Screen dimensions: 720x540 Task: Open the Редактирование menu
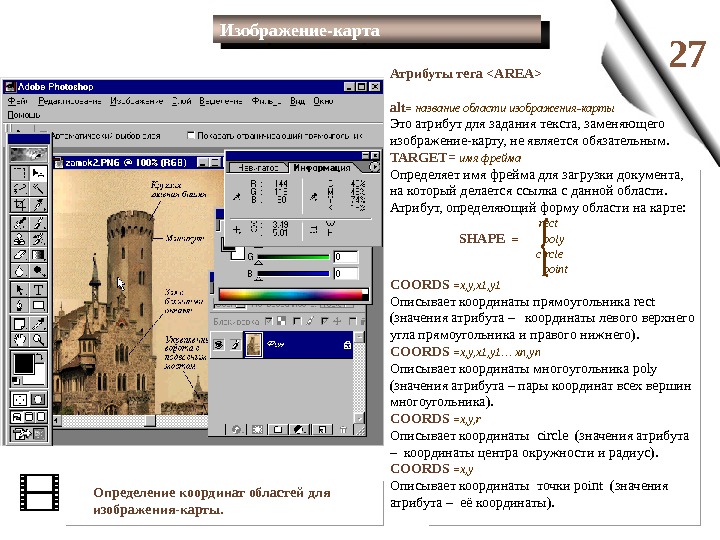tap(70, 101)
